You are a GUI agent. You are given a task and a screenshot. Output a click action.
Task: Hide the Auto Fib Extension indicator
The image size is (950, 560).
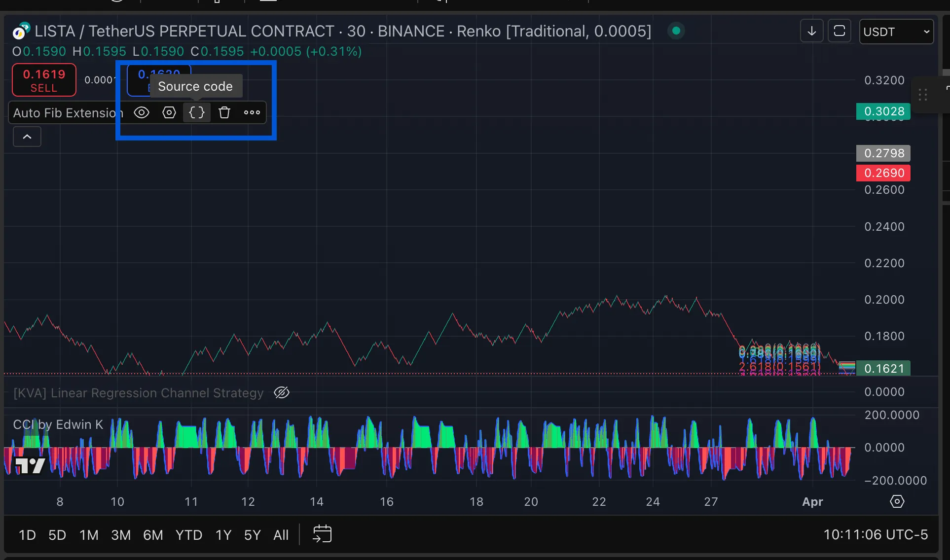pos(142,112)
